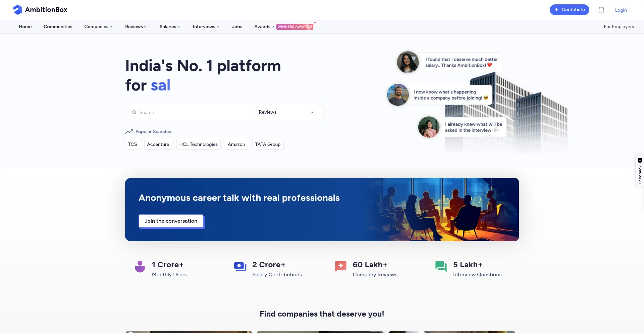Click the Salary Contributions money icon

click(x=240, y=267)
